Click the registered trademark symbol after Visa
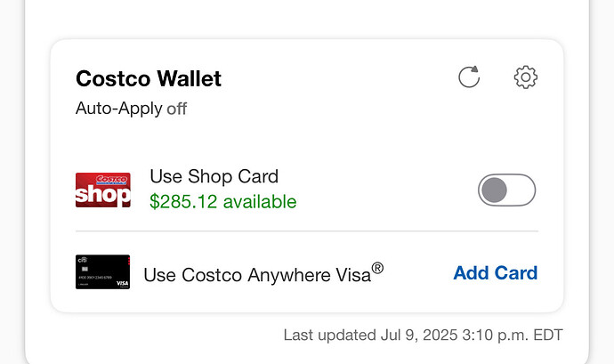The width and height of the screenshot is (614, 364). tap(377, 269)
